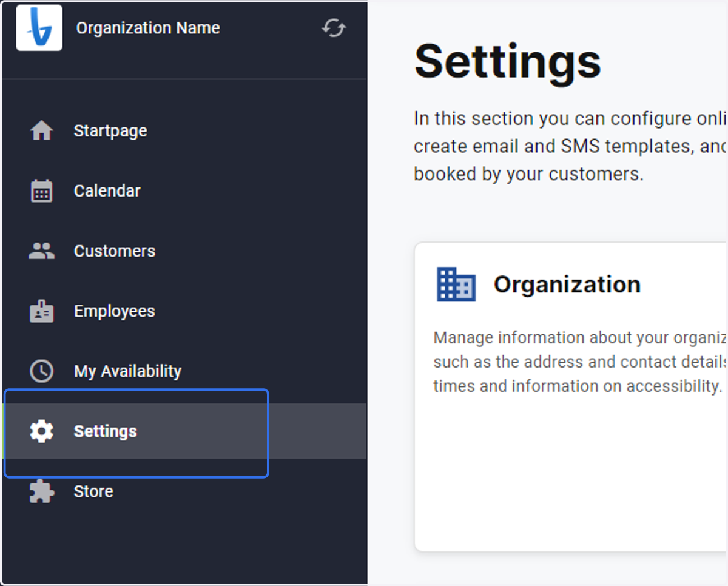Click the My Availability clock icon
This screenshot has height=586, width=728.
coord(41,371)
